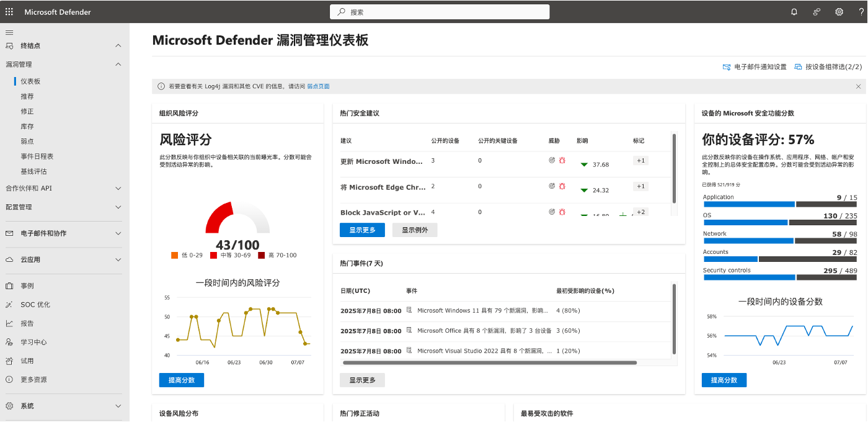This screenshot has width=868, height=422.
Task: Expand the 系统 section chevron
Action: 118,406
